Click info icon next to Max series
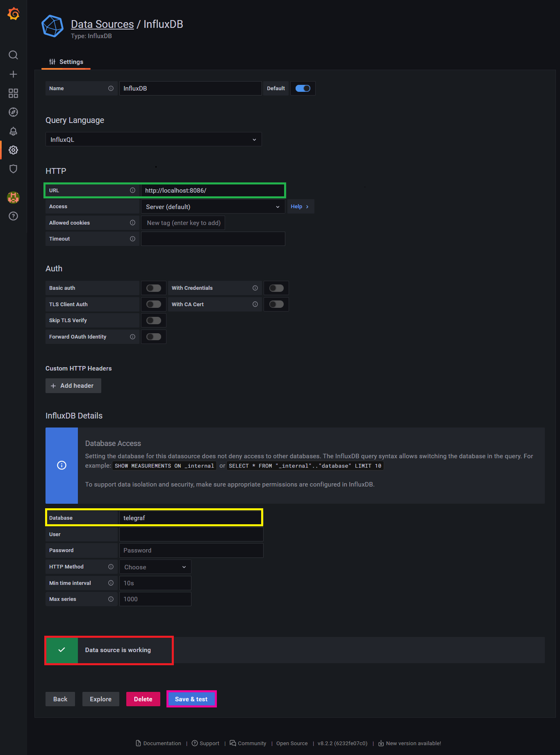 coord(111,599)
